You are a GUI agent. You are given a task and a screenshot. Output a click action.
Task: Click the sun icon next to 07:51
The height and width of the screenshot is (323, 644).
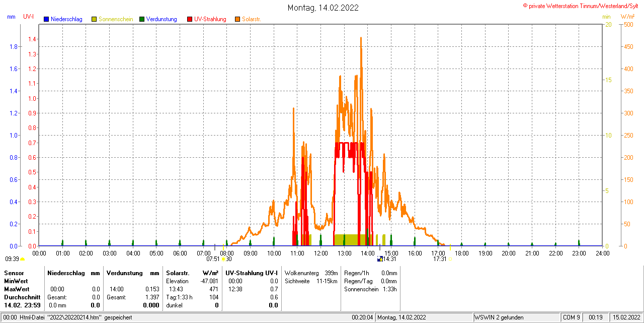pos(223,259)
